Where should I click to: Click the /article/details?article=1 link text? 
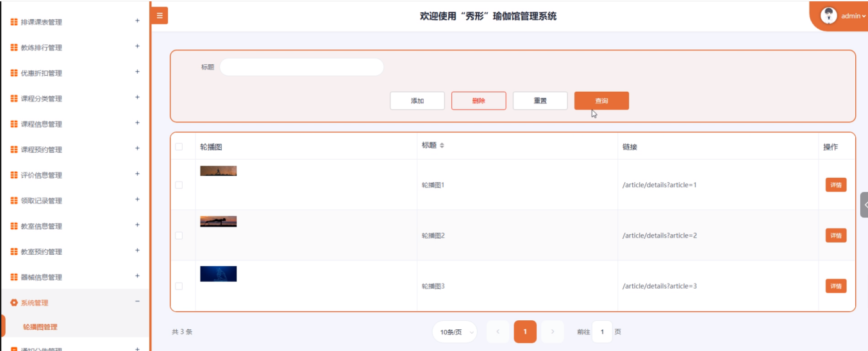tap(660, 185)
